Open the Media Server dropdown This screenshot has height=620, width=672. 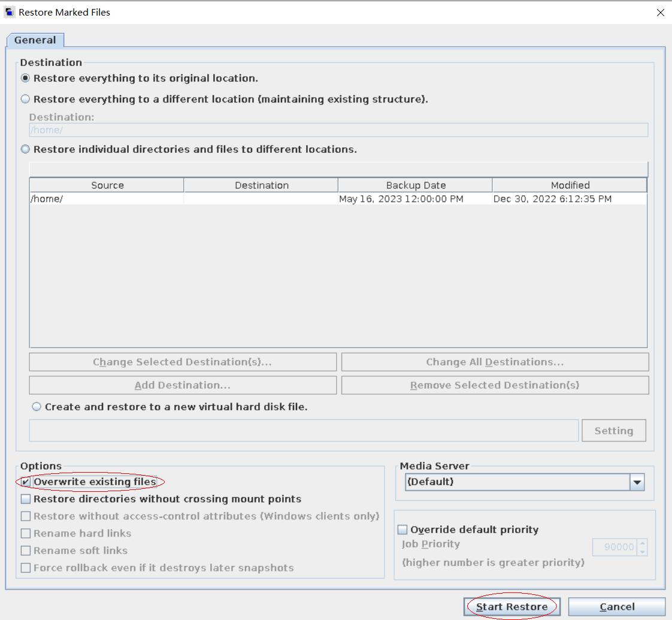coord(637,482)
